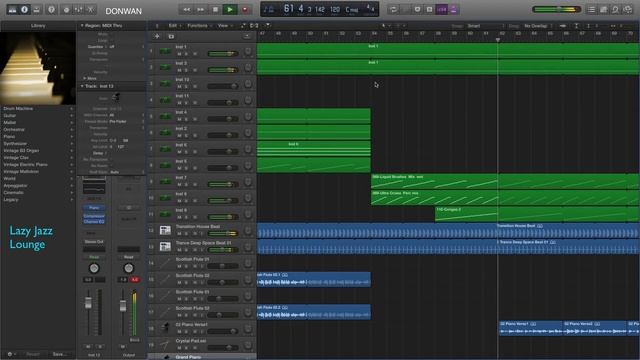Click the Forward transport button
Viewport: 640px width, 360px height.
[x=201, y=10]
